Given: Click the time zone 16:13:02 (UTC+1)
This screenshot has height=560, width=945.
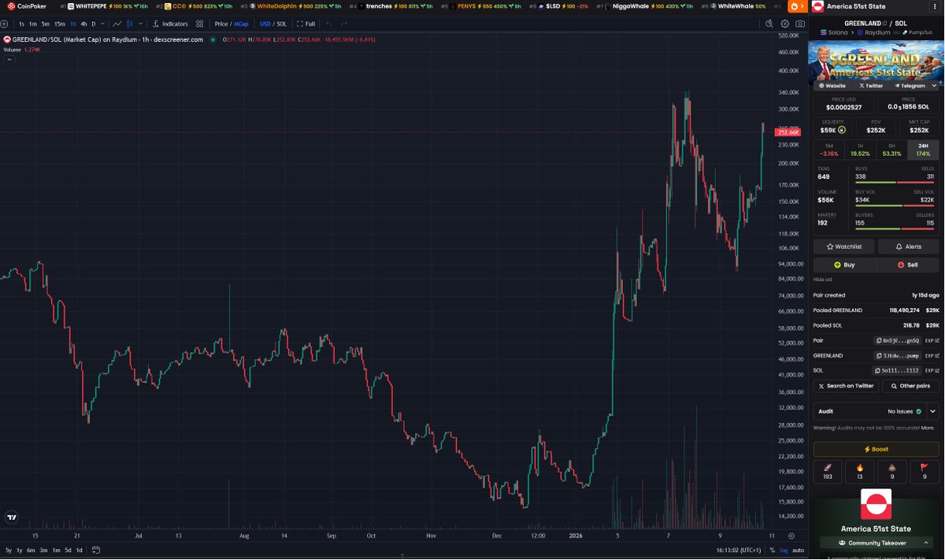Looking at the screenshot, I should click(x=739, y=550).
